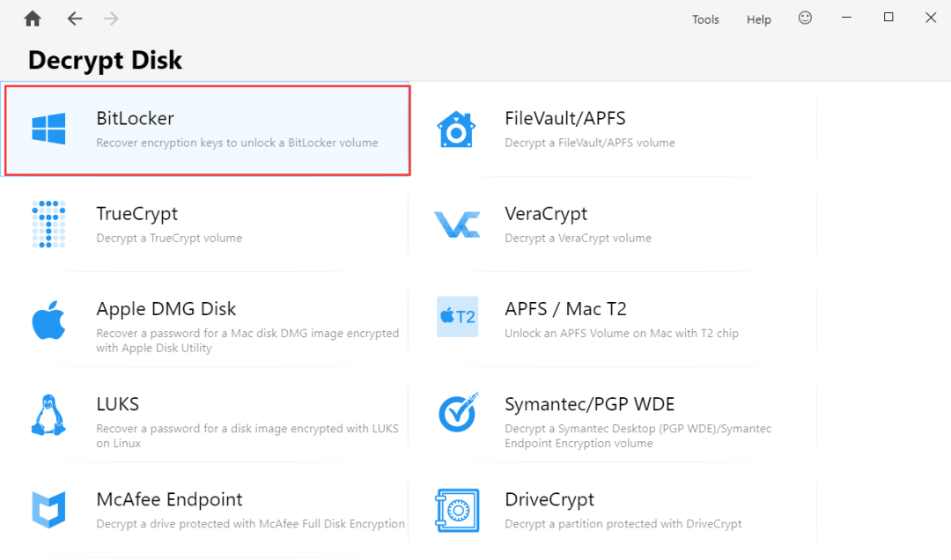Go to the Home screen icon
The width and height of the screenshot is (951, 560).
(x=33, y=18)
